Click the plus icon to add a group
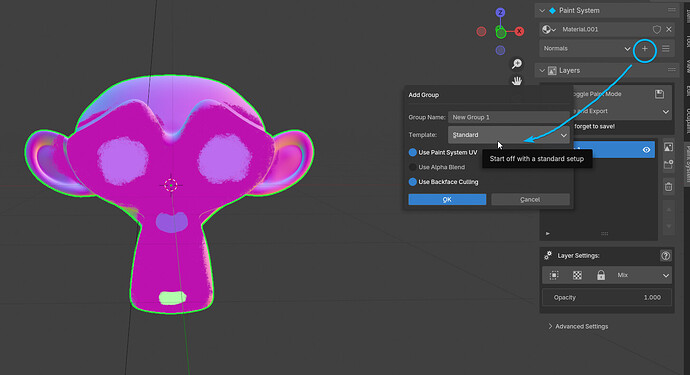The width and height of the screenshot is (690, 375). point(644,49)
